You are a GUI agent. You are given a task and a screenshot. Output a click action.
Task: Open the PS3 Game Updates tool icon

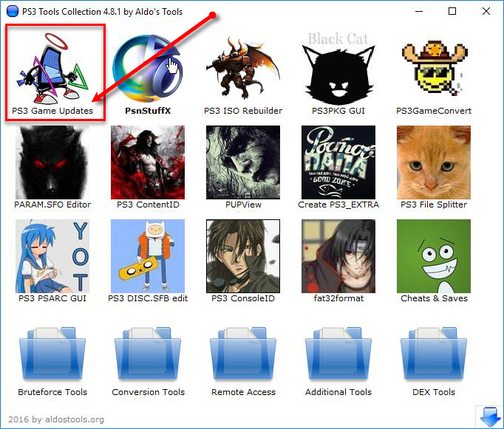pos(52,68)
